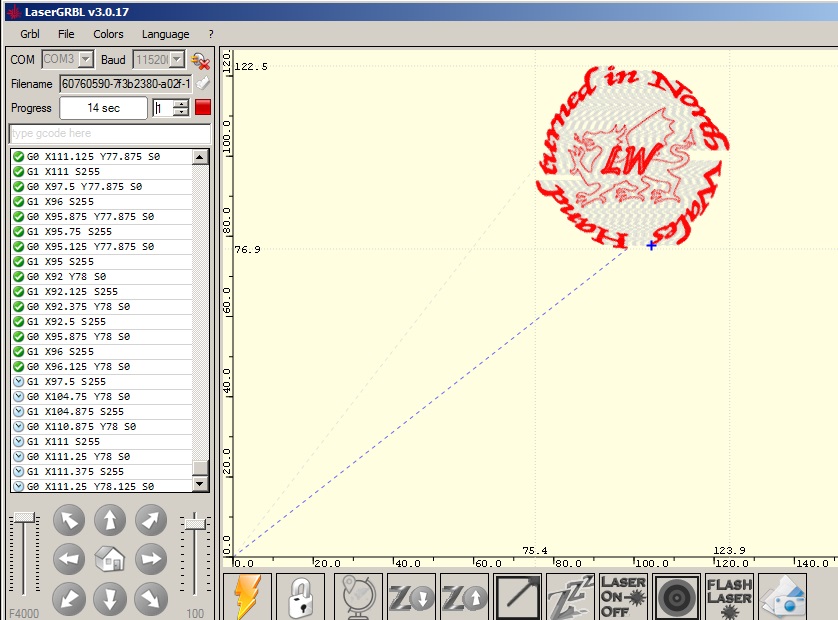Jog diagonally up-left arrow

coord(69,520)
